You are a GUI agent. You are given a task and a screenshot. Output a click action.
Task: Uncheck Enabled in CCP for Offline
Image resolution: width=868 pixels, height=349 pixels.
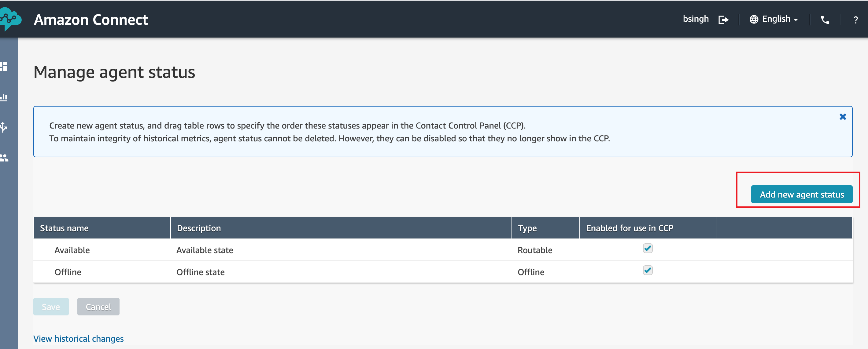pos(647,270)
